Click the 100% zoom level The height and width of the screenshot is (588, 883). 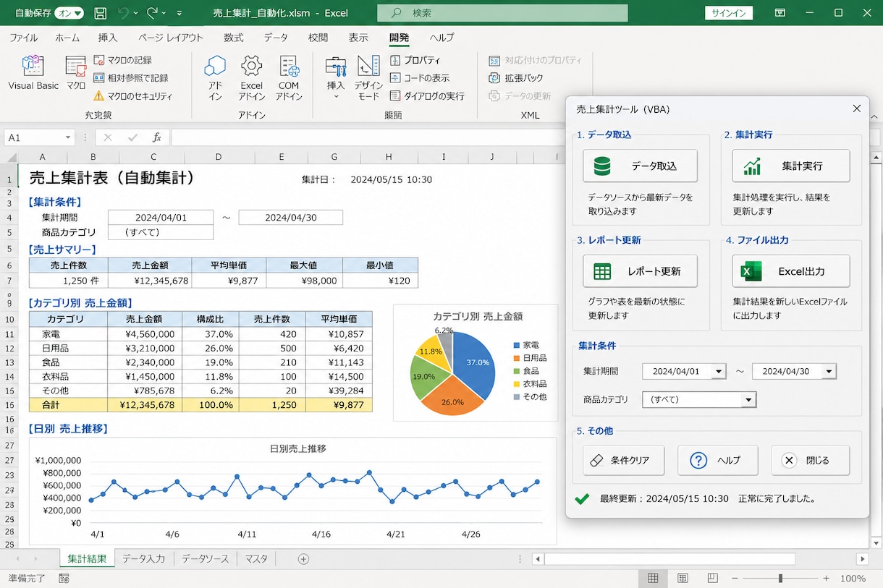853,579
